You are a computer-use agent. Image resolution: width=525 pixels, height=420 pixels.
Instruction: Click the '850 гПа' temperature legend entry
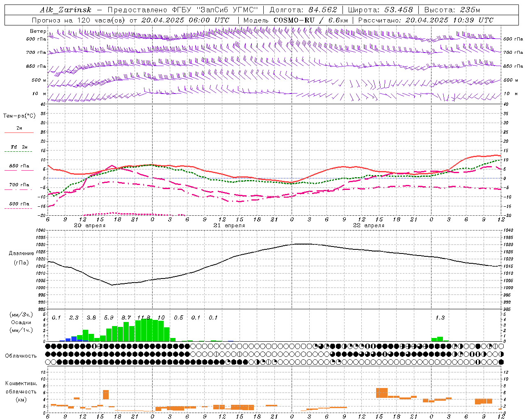tap(19, 166)
